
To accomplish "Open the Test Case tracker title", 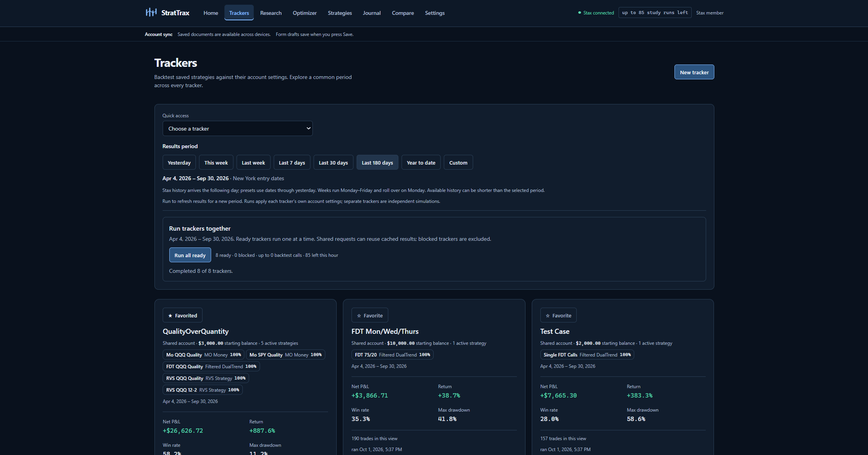I will [555, 331].
